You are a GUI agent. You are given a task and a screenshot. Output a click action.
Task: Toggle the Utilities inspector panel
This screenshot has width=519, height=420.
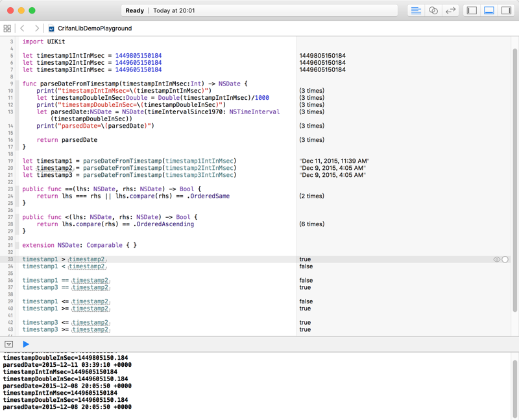pyautogui.click(x=507, y=10)
